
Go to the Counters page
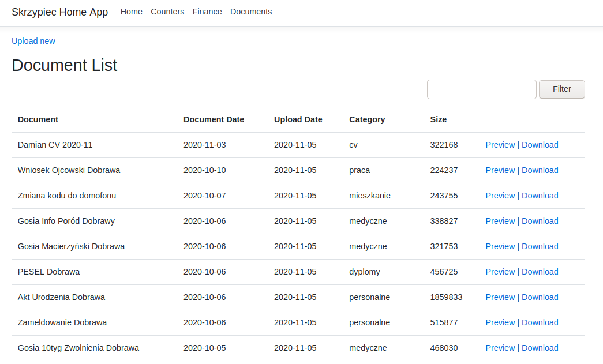[x=167, y=12]
